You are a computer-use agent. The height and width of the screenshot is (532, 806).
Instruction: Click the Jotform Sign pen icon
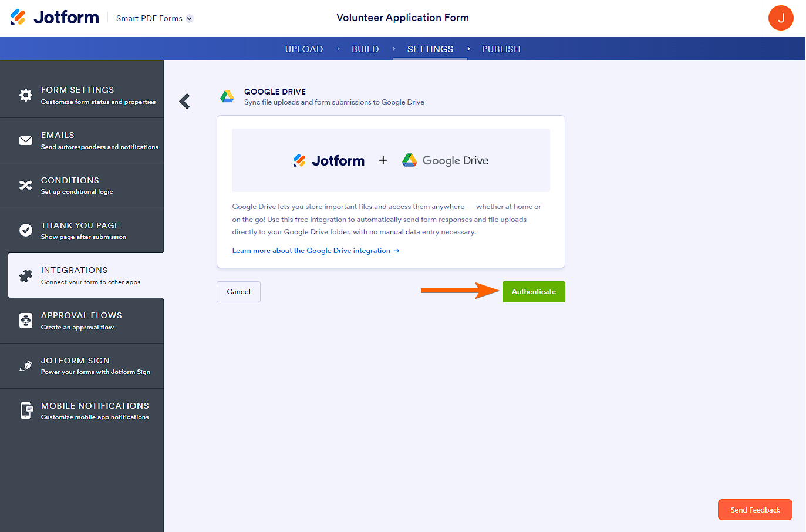tap(26, 366)
